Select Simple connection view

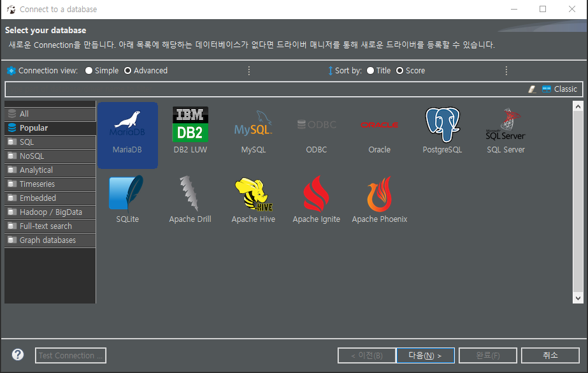(102, 71)
